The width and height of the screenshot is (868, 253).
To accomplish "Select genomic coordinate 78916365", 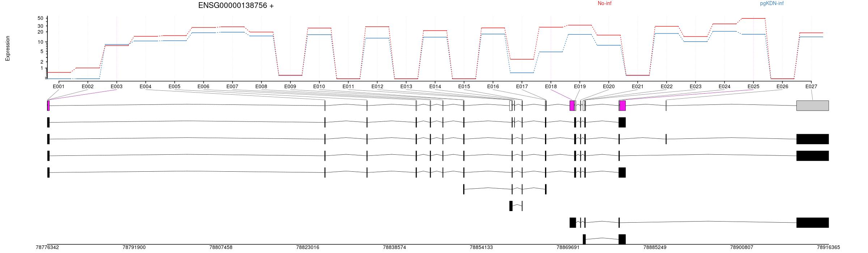I will coord(829,248).
